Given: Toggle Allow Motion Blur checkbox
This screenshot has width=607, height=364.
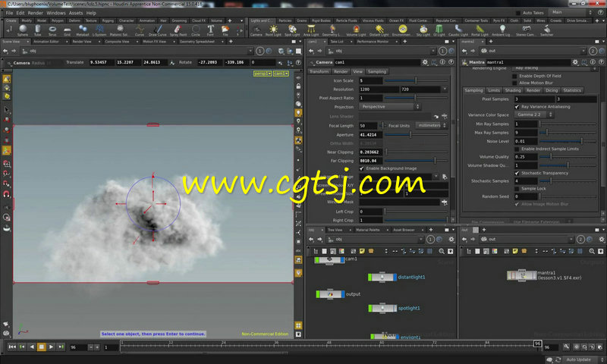Looking at the screenshot, I should pyautogui.click(x=514, y=83).
